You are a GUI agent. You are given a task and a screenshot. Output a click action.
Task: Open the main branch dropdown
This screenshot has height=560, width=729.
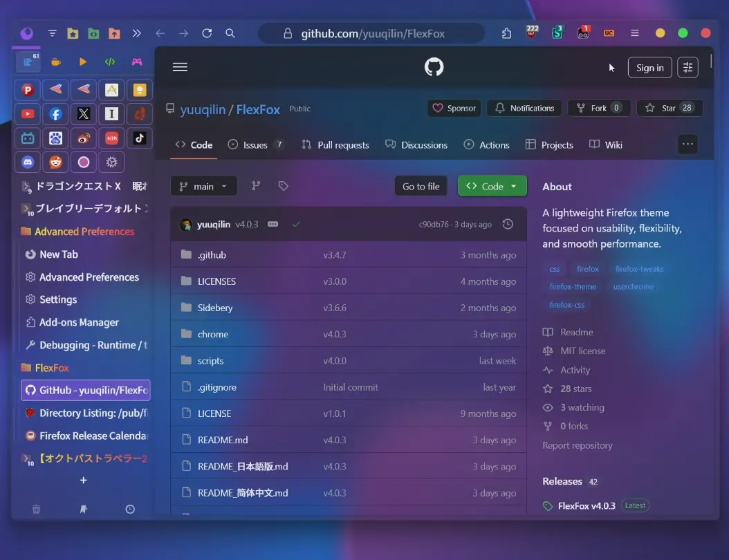coord(203,185)
